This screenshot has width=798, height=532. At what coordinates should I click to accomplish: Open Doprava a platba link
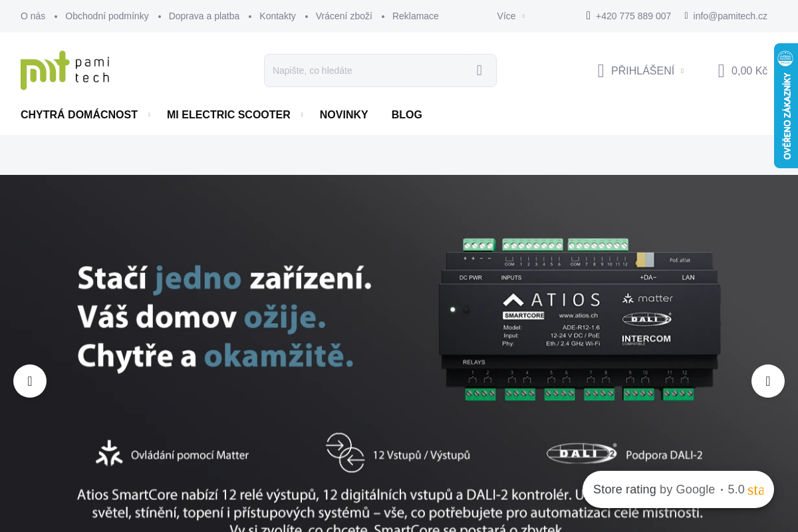(204, 16)
